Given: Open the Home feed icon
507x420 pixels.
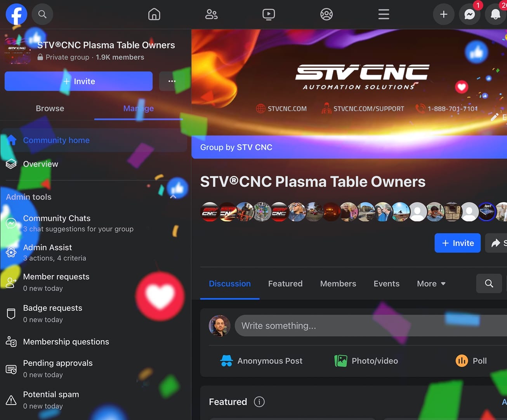Looking at the screenshot, I should [x=154, y=14].
